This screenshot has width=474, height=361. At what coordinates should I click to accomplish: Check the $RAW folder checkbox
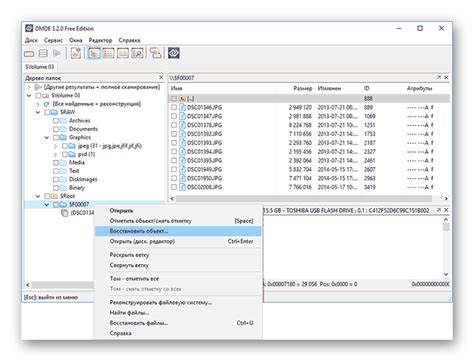[47, 112]
